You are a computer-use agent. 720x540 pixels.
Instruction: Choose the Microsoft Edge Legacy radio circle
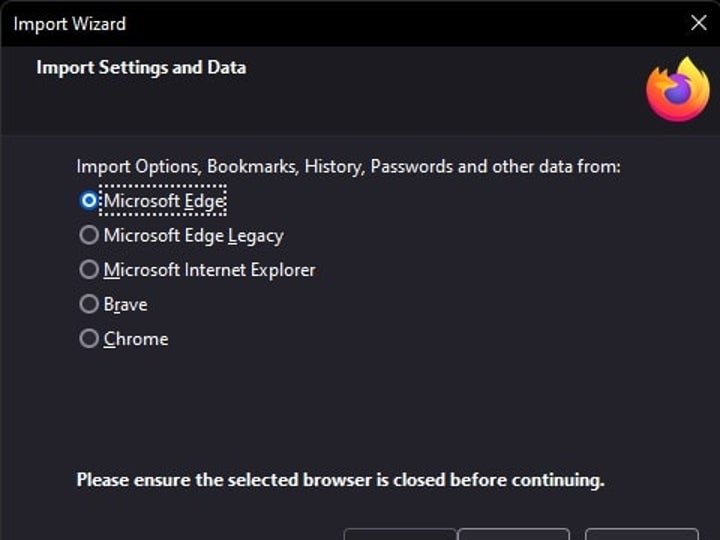click(89, 235)
